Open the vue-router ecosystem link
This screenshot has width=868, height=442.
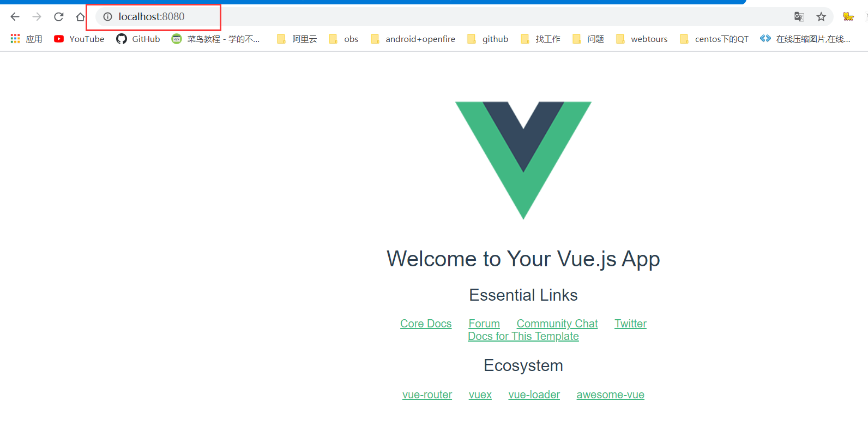click(427, 395)
